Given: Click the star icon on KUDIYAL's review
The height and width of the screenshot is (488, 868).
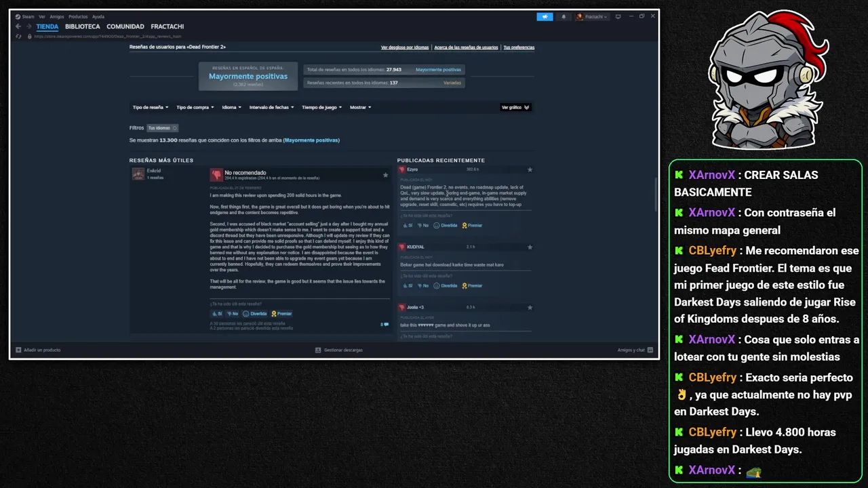Looking at the screenshot, I should pos(530,247).
